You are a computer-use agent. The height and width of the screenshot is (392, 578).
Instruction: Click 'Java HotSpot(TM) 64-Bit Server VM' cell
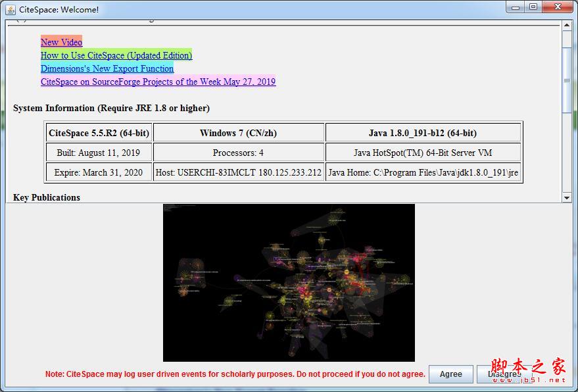(x=423, y=153)
